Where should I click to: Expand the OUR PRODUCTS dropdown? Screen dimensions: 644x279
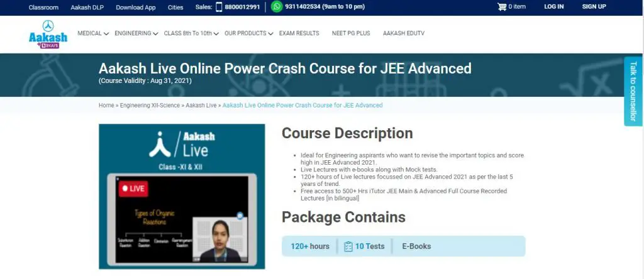coord(248,33)
